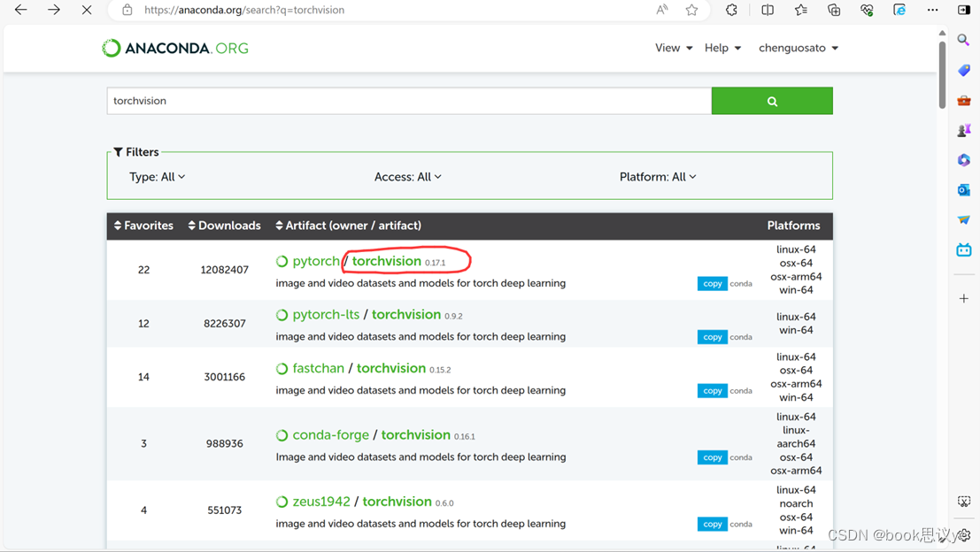Select favorites count 22 for pytorch
Screen dimensions: 980x552
coord(143,270)
